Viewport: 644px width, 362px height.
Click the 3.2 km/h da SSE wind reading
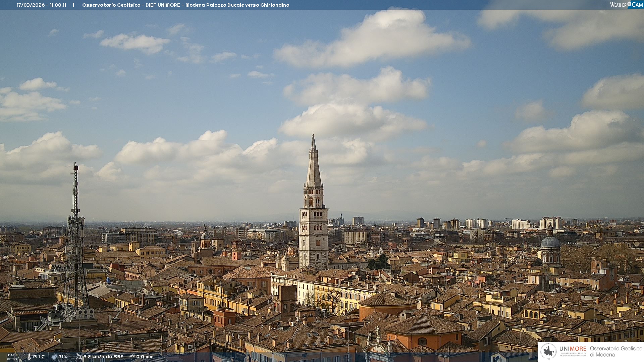click(103, 357)
